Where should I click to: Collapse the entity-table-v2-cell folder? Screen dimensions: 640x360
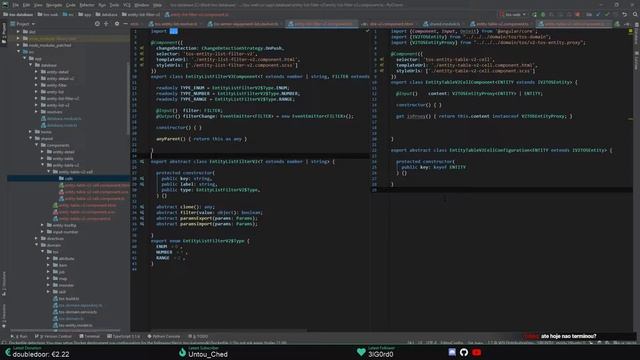pos(49,171)
